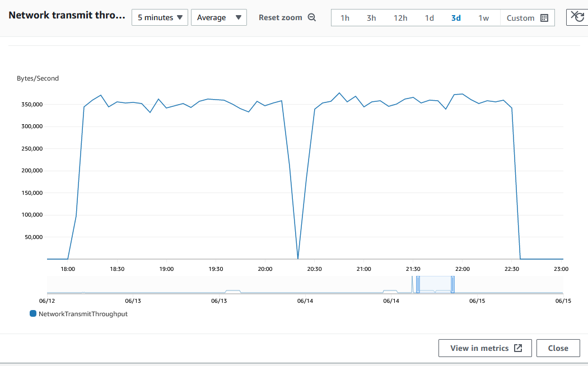The width and height of the screenshot is (588, 366).
Task: Click the 22:00 x-axis label
Action: tap(463, 269)
